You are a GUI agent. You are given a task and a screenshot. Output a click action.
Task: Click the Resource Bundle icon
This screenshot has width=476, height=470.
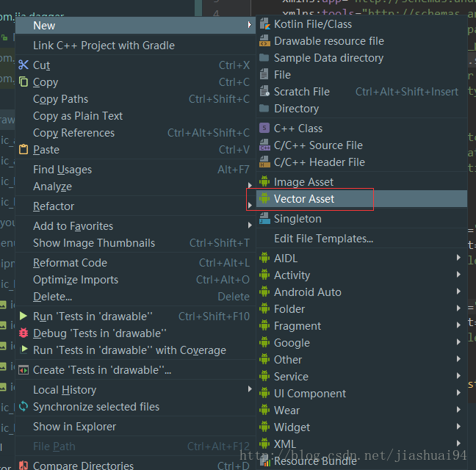(264, 461)
